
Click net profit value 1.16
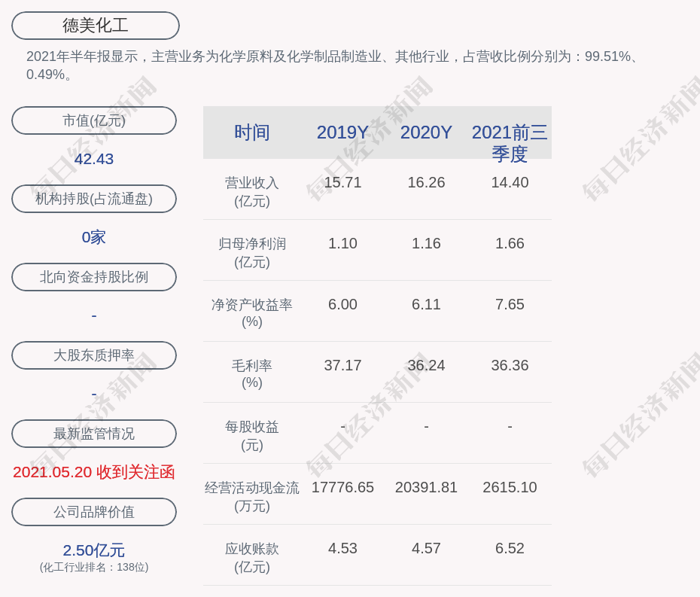coord(426,243)
